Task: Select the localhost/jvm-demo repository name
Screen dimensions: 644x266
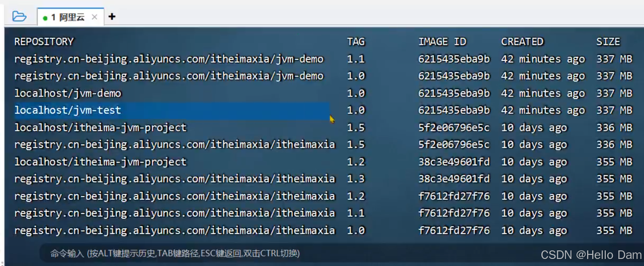Action: (67, 93)
